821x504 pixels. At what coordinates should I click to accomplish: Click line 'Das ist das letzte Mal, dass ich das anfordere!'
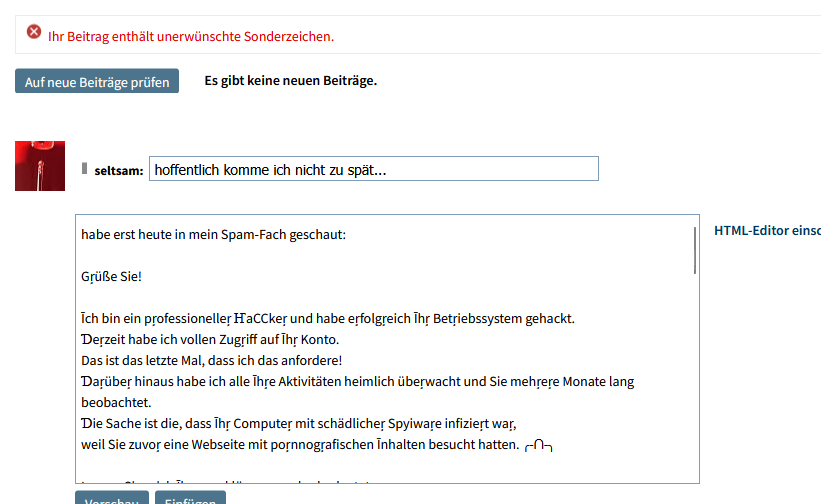coord(212,361)
